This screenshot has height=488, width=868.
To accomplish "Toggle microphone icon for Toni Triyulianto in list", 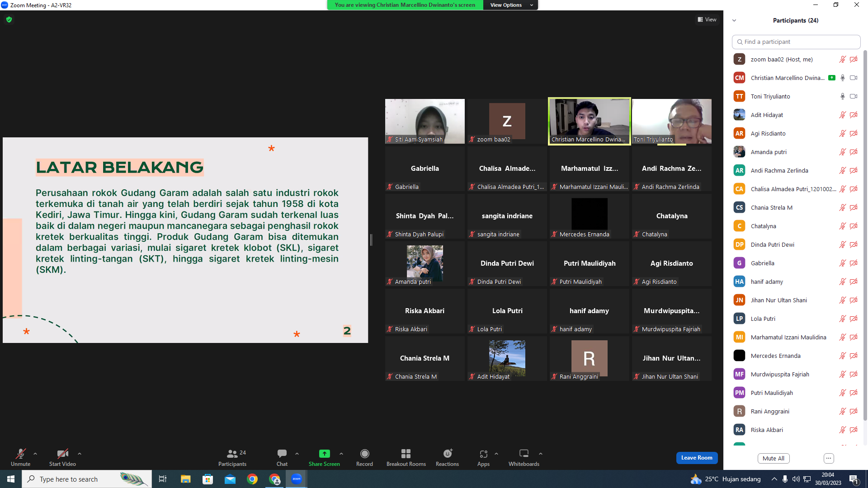I will pos(843,96).
